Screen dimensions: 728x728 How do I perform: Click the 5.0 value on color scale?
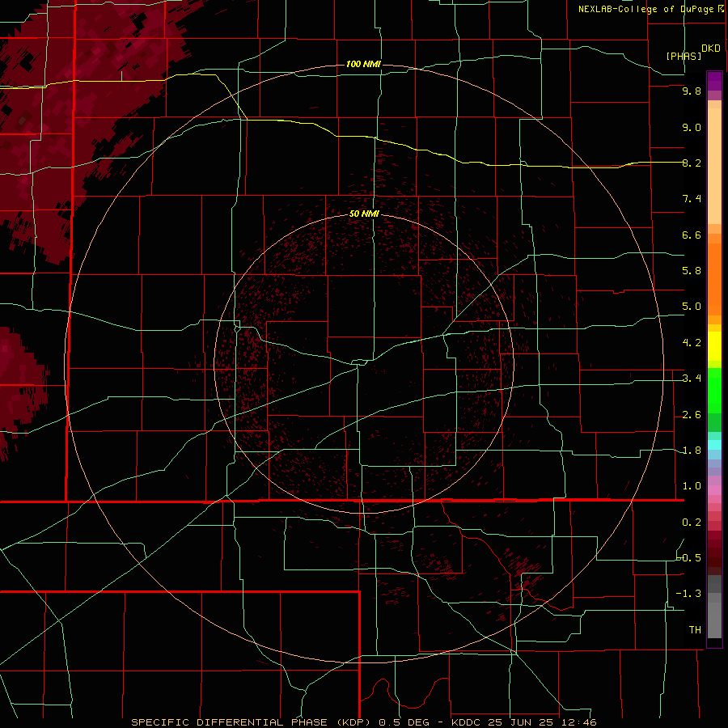[692, 307]
